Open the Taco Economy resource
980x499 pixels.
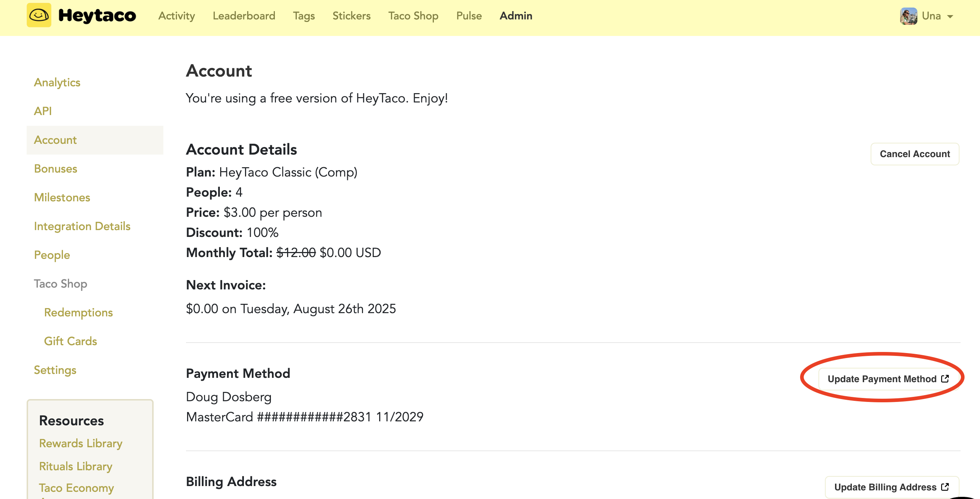coord(77,487)
